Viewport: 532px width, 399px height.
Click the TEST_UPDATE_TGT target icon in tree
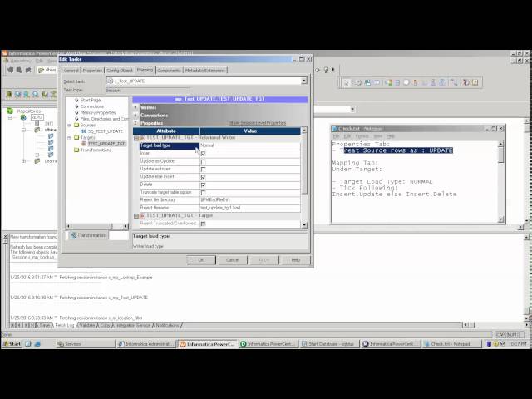point(84,144)
